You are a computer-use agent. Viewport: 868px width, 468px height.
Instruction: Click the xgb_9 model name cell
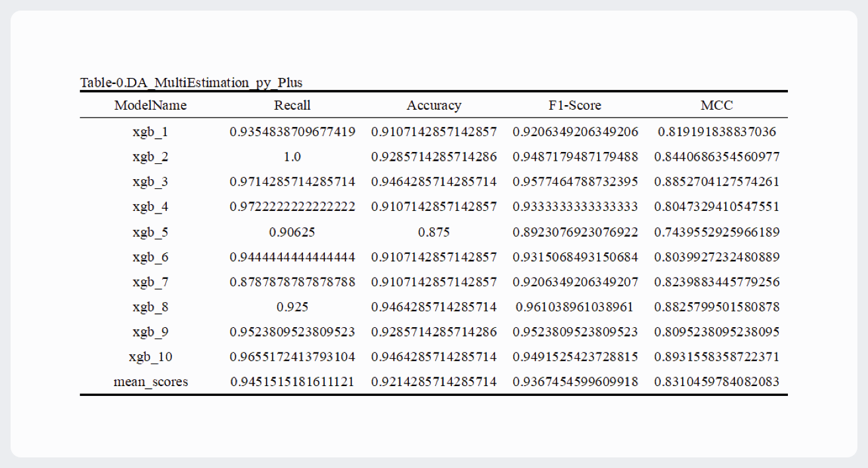[x=150, y=332]
